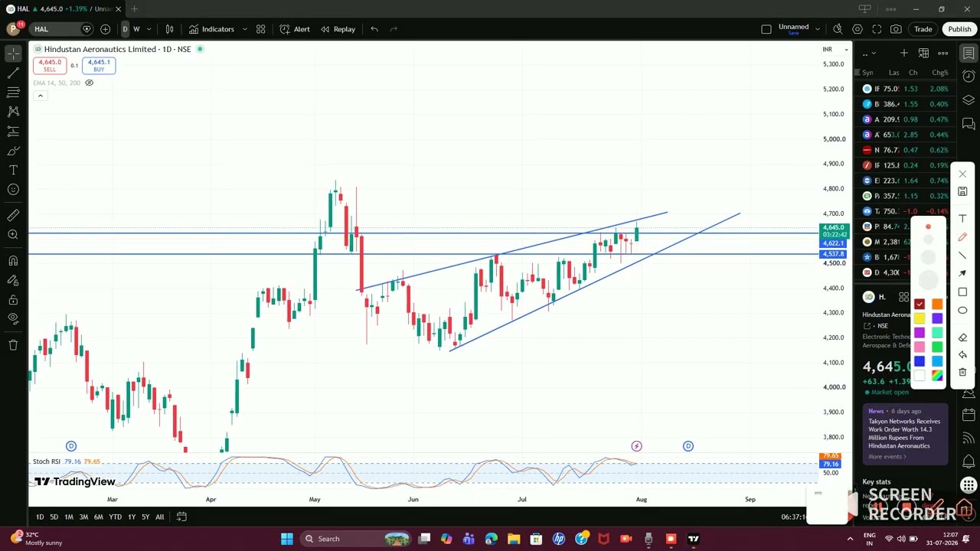Select the ruler measure tool
The height and width of the screenshot is (551, 980).
[x=13, y=216]
